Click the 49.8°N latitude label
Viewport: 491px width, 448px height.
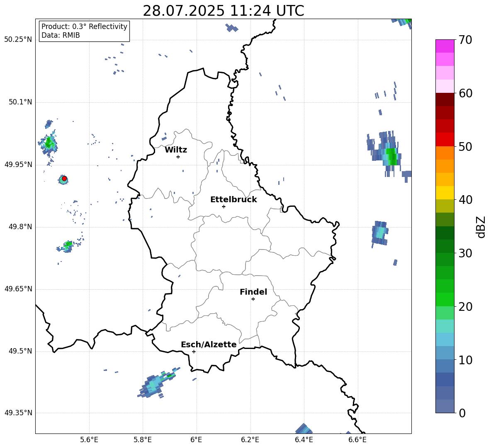coord(21,227)
